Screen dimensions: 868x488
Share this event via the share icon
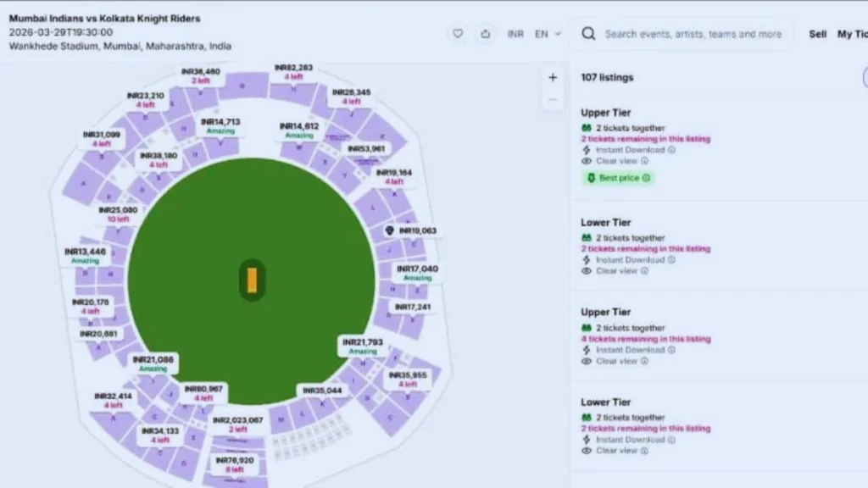pos(485,34)
